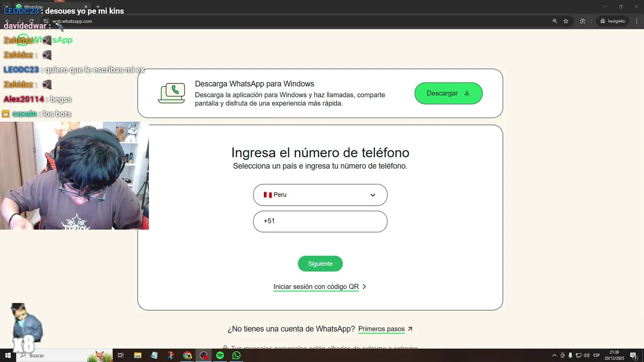Switch to Chrome in taskbar
644x362 pixels.
[x=187, y=355]
